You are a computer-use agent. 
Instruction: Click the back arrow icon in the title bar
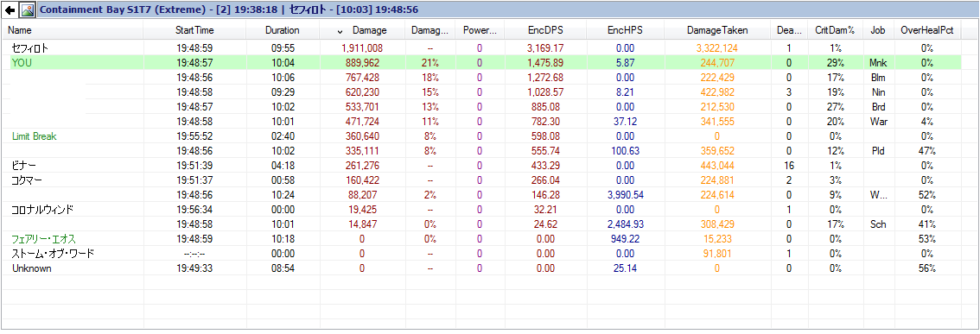10,10
